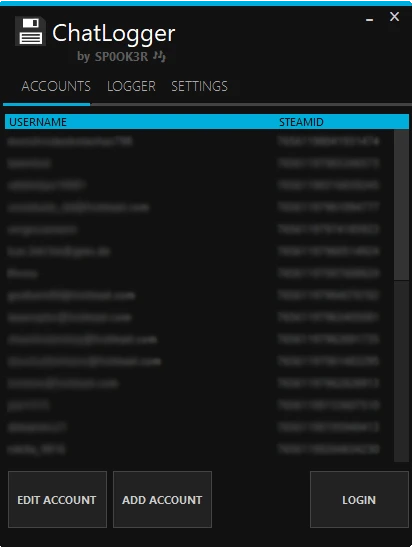Click the first row's SteamID cell
The width and height of the screenshot is (413, 548).
coord(328,141)
